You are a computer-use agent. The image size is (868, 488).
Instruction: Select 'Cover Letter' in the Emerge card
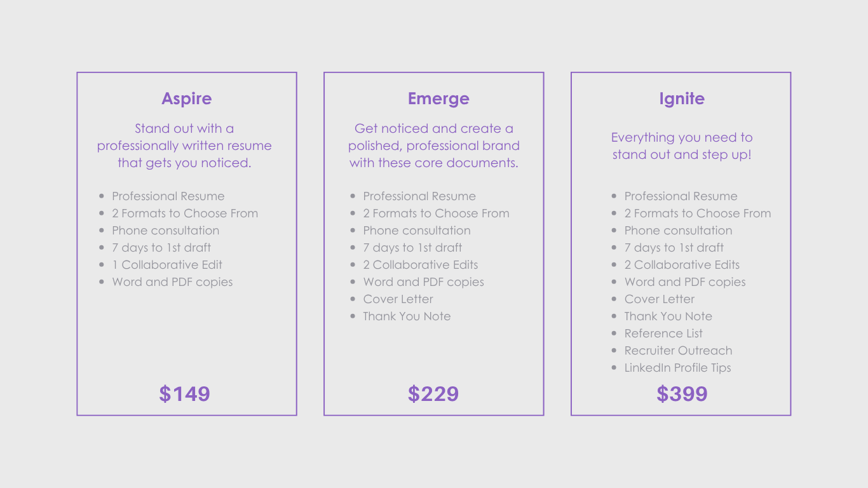398,299
